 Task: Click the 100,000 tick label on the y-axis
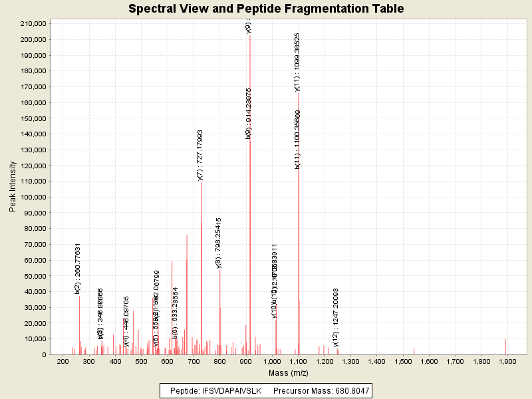click(32, 197)
